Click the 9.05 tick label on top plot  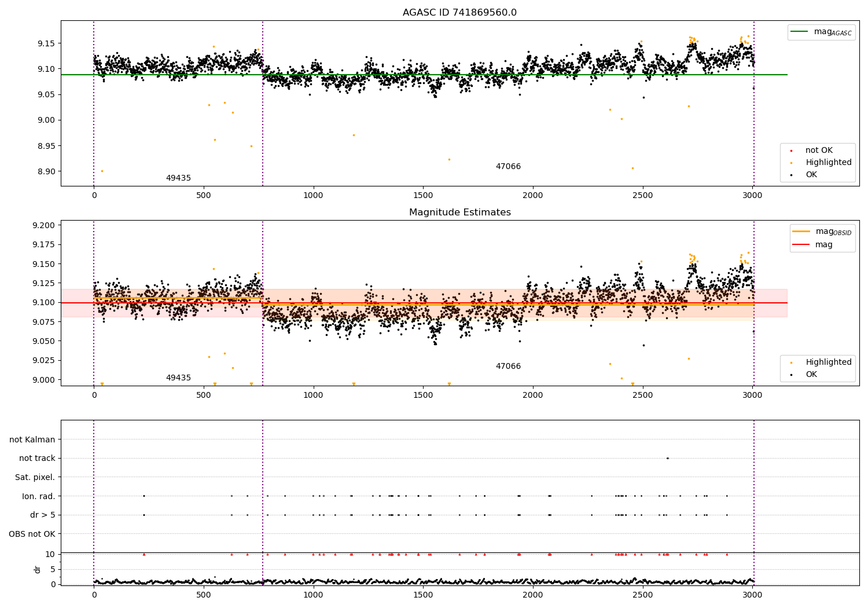click(46, 94)
